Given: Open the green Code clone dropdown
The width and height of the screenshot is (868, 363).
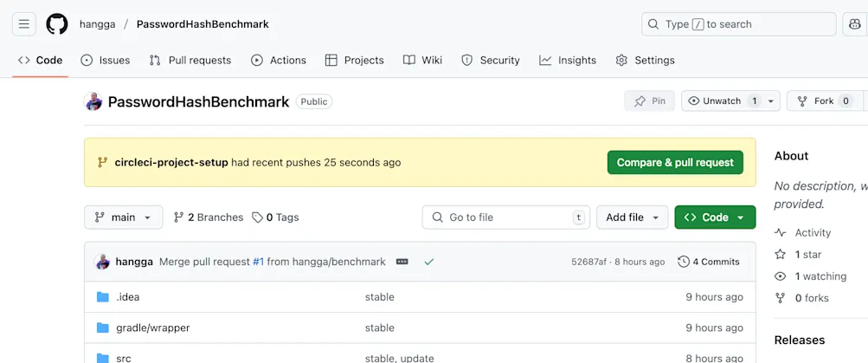Looking at the screenshot, I should pos(715,217).
